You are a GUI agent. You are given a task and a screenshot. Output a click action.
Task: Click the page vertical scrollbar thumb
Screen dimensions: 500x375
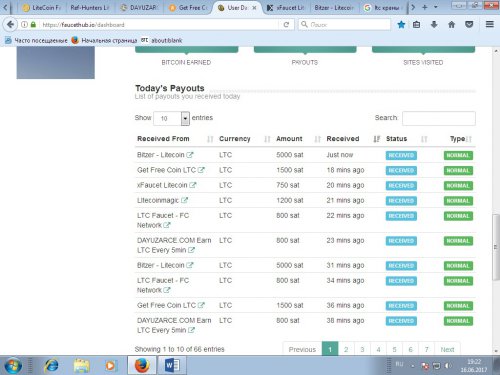tap(495, 247)
